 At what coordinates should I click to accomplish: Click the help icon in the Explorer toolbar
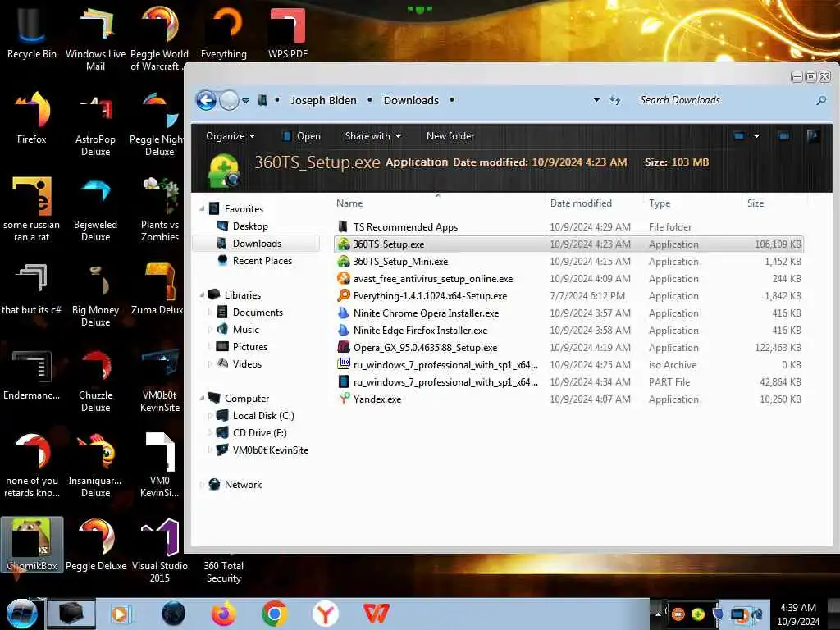[x=813, y=136]
